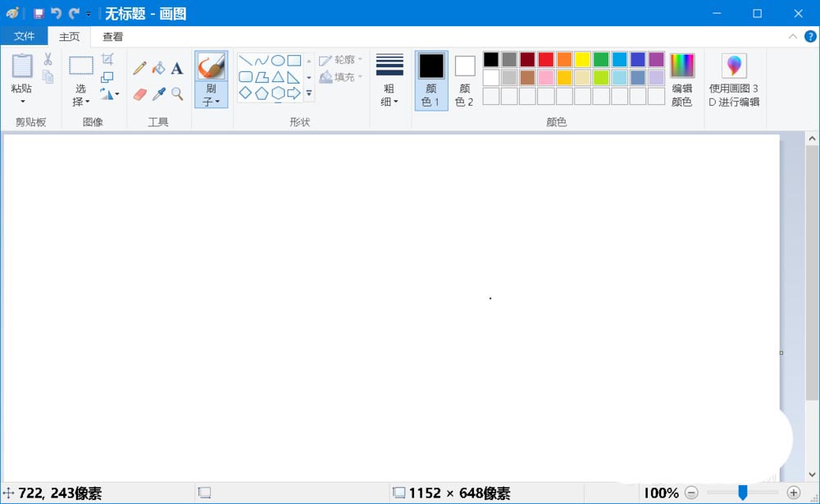
Task: Click the Crop icon in image group
Action: click(x=107, y=59)
